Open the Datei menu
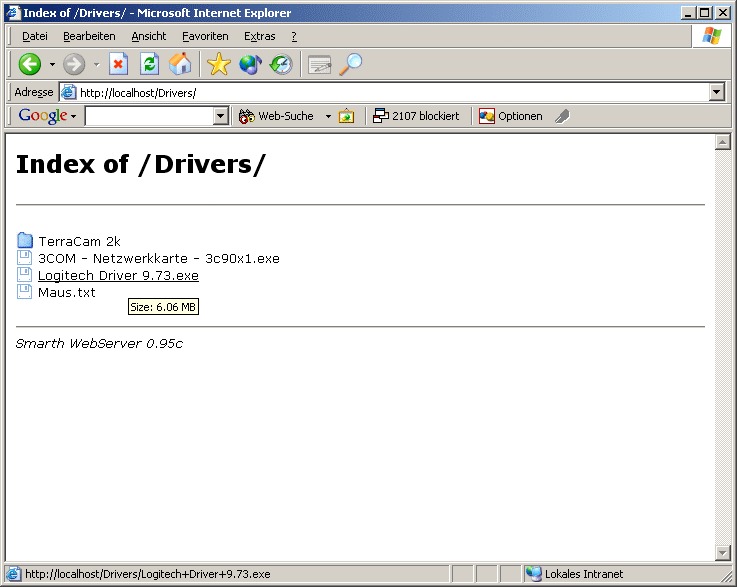This screenshot has width=737, height=587. 35,36
